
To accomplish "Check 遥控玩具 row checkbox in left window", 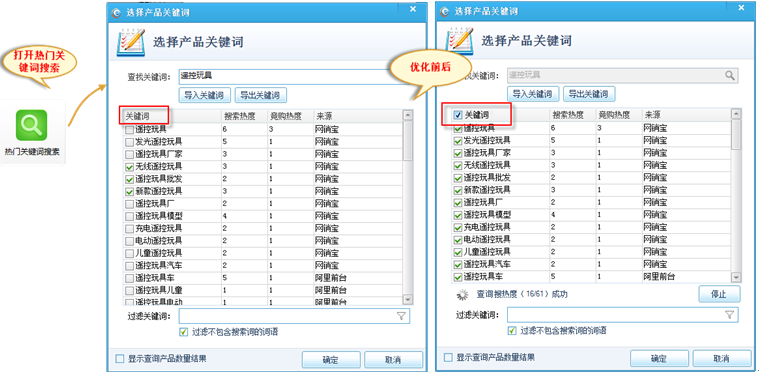I will (129, 130).
